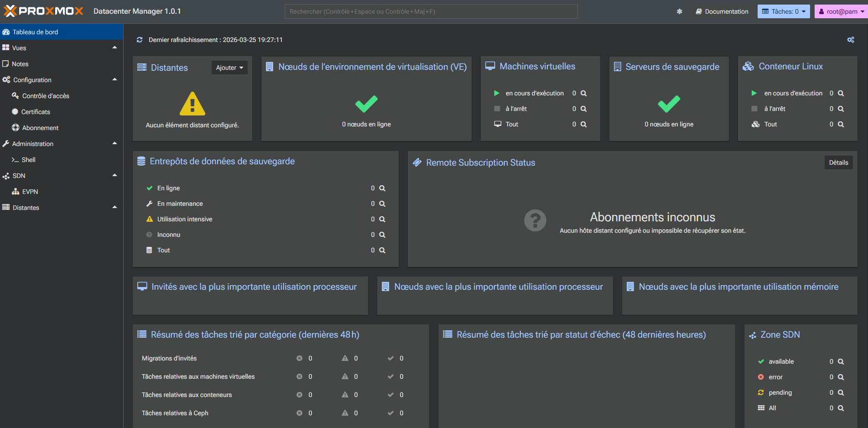
Task: Open Notes in the sidebar
Action: click(x=20, y=64)
